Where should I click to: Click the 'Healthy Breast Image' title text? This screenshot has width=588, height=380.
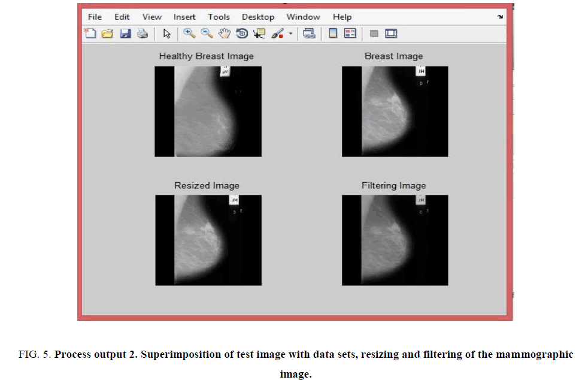coord(206,56)
